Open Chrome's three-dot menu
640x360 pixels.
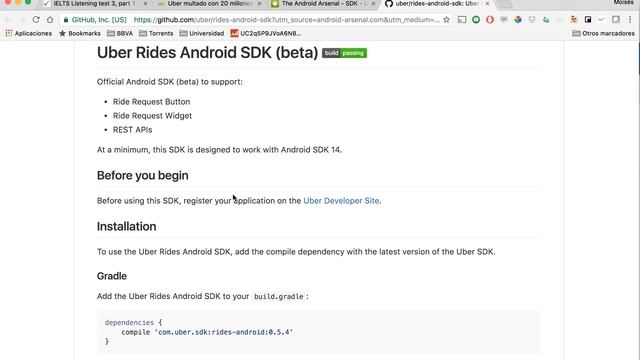(x=630, y=20)
